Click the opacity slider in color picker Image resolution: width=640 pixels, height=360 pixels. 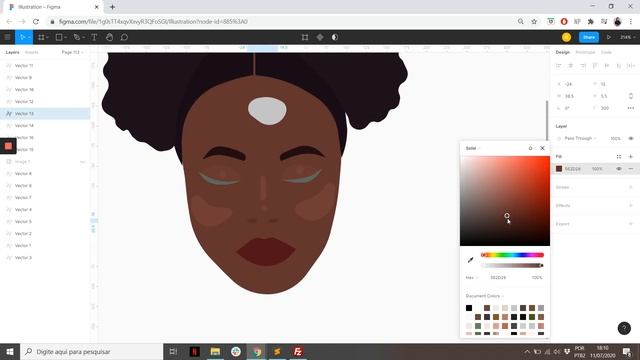(x=512, y=265)
